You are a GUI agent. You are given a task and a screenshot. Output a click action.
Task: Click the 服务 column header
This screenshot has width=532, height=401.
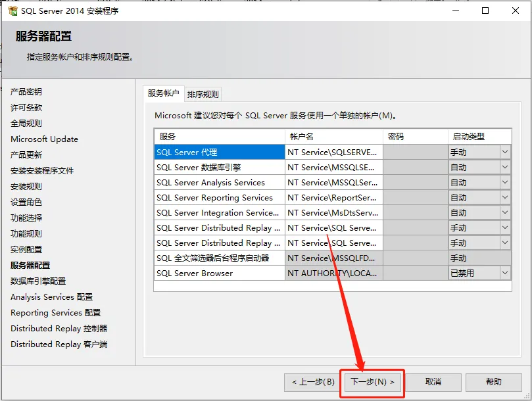tap(220, 136)
